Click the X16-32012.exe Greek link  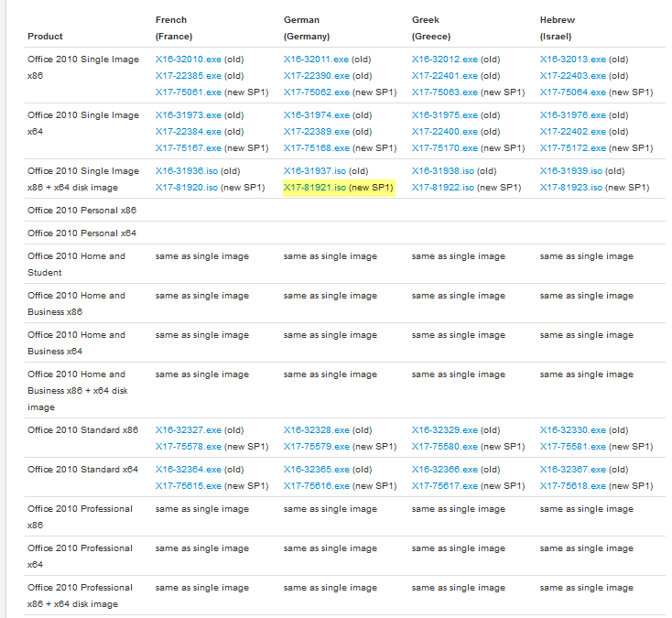444,60
